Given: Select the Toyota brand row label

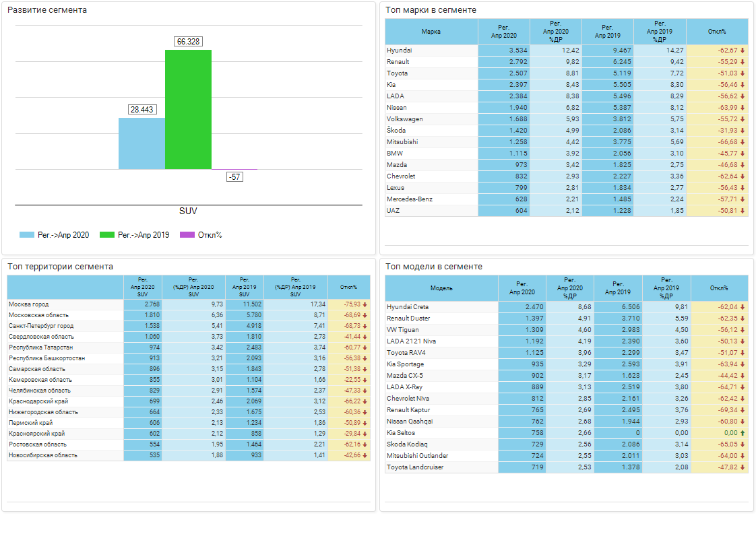Looking at the screenshot, I should tap(398, 73).
